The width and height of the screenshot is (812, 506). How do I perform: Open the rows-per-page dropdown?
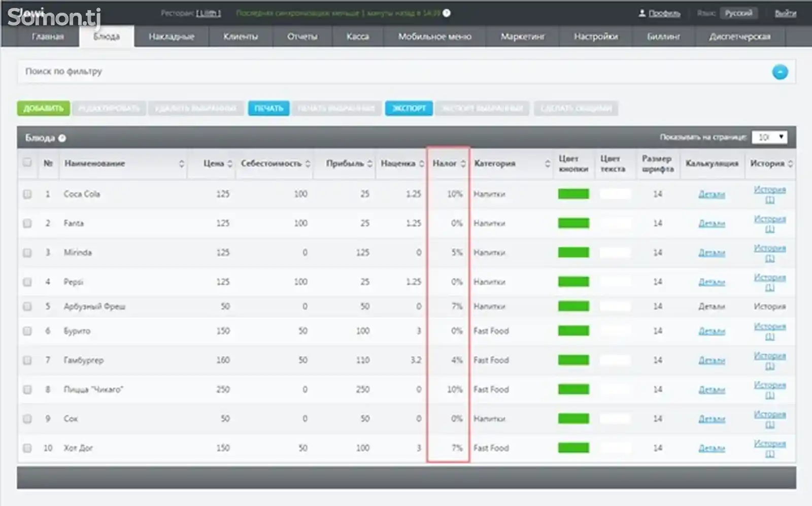tap(769, 137)
